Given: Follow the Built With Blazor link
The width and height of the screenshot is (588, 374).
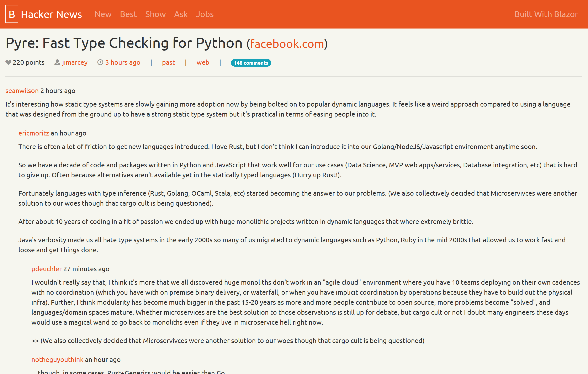Looking at the screenshot, I should 546,14.
